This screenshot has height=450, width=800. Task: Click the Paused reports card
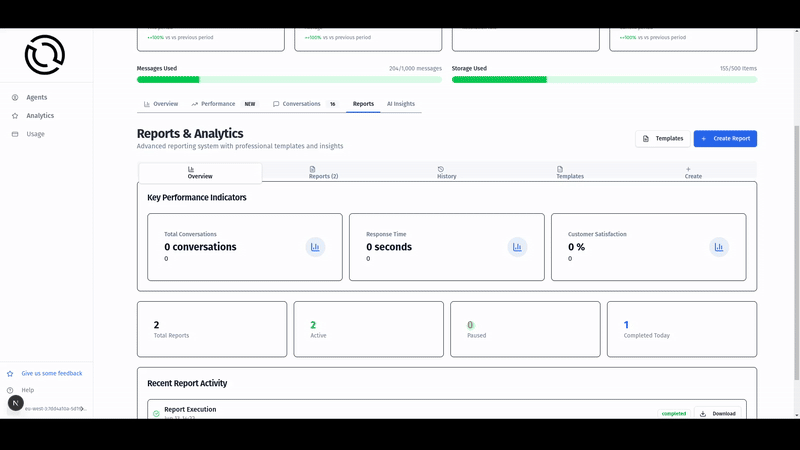tap(525, 329)
